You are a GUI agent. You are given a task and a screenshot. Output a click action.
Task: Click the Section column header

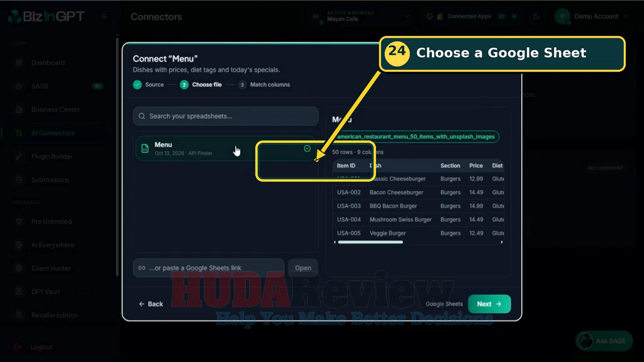coord(450,166)
